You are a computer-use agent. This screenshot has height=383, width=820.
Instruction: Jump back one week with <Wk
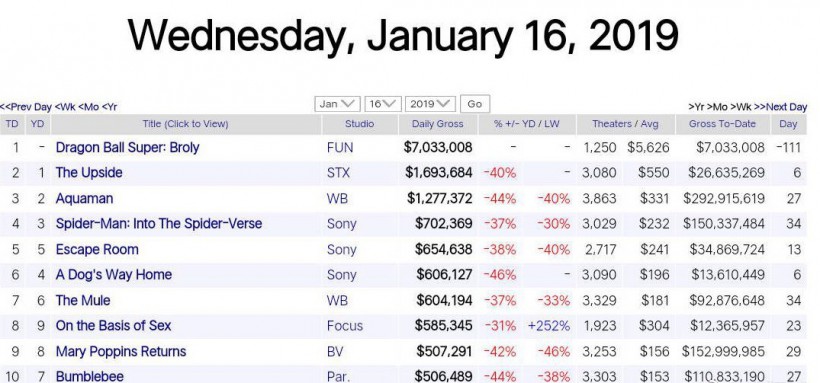tap(65, 107)
